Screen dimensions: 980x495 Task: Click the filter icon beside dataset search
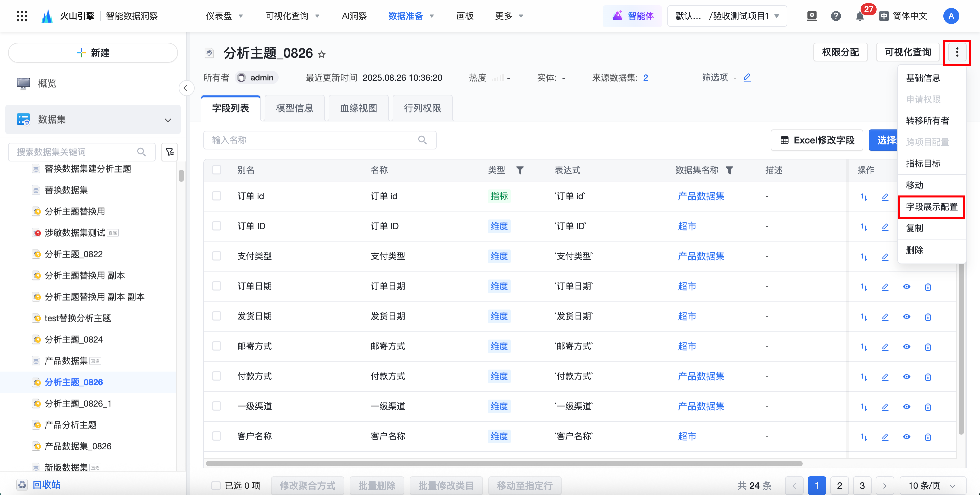coord(170,152)
